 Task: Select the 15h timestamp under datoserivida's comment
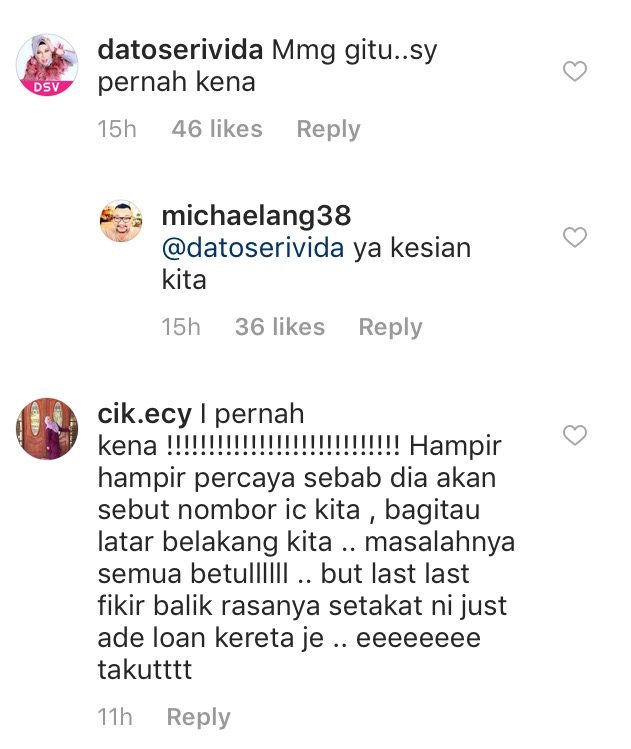tap(117, 129)
